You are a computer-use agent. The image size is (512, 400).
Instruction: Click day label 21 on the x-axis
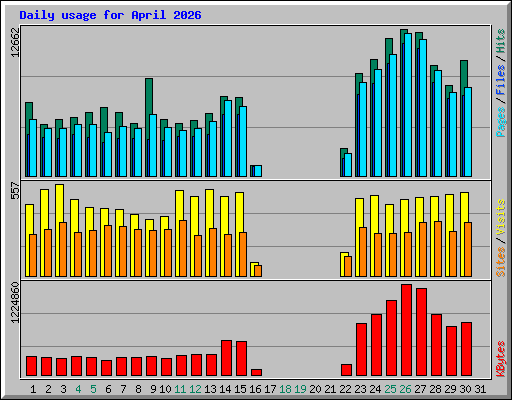(x=330, y=389)
